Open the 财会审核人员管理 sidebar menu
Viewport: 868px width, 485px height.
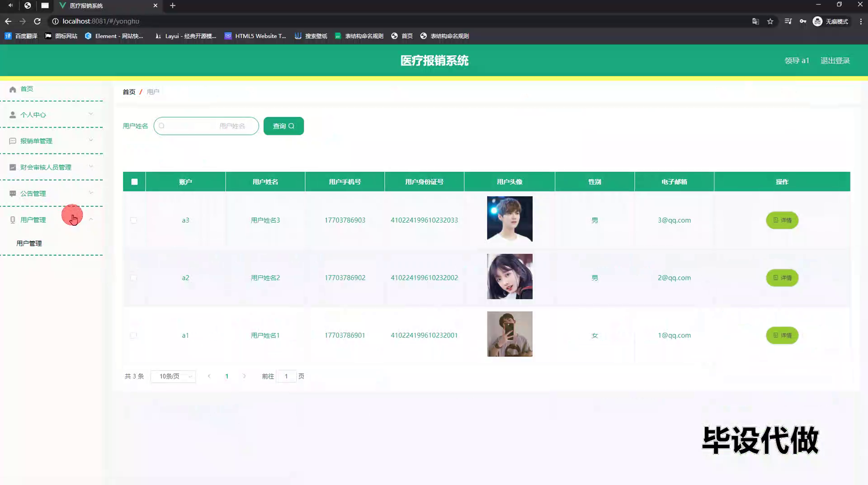point(52,167)
